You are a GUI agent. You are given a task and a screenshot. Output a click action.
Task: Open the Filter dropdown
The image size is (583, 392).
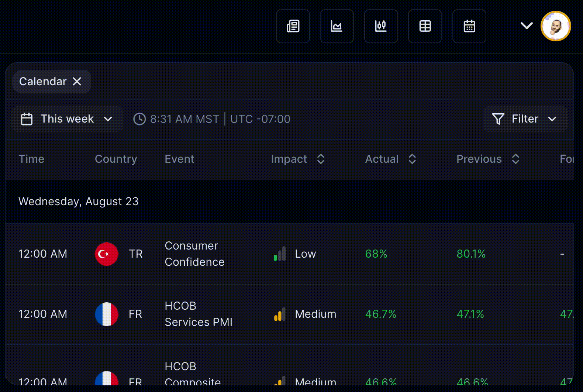pyautogui.click(x=525, y=119)
